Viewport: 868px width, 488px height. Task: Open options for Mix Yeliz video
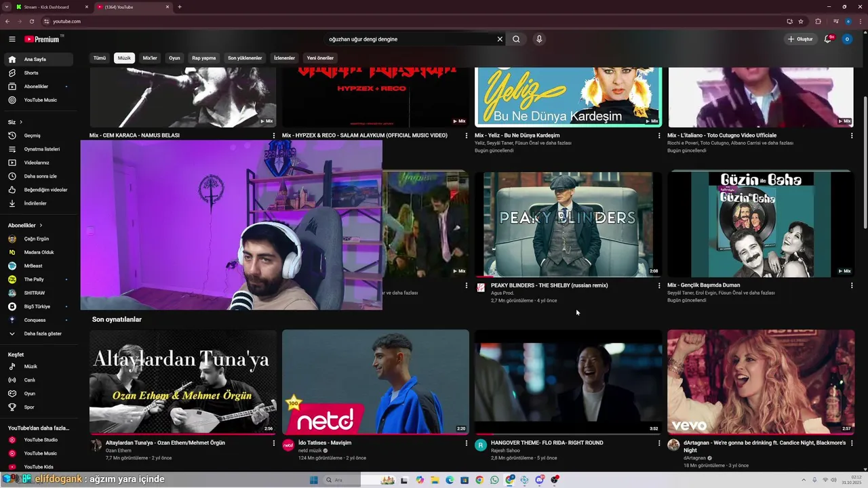(659, 136)
